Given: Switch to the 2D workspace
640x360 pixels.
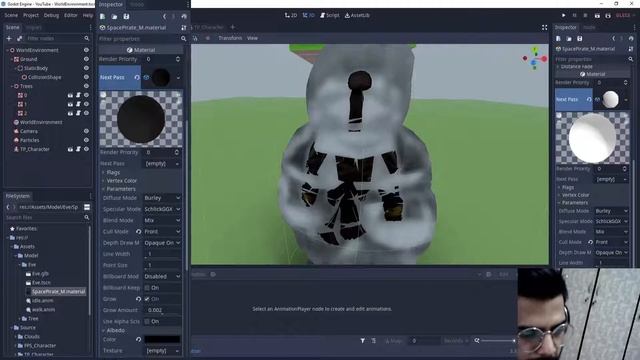Looking at the screenshot, I should pyautogui.click(x=291, y=15).
